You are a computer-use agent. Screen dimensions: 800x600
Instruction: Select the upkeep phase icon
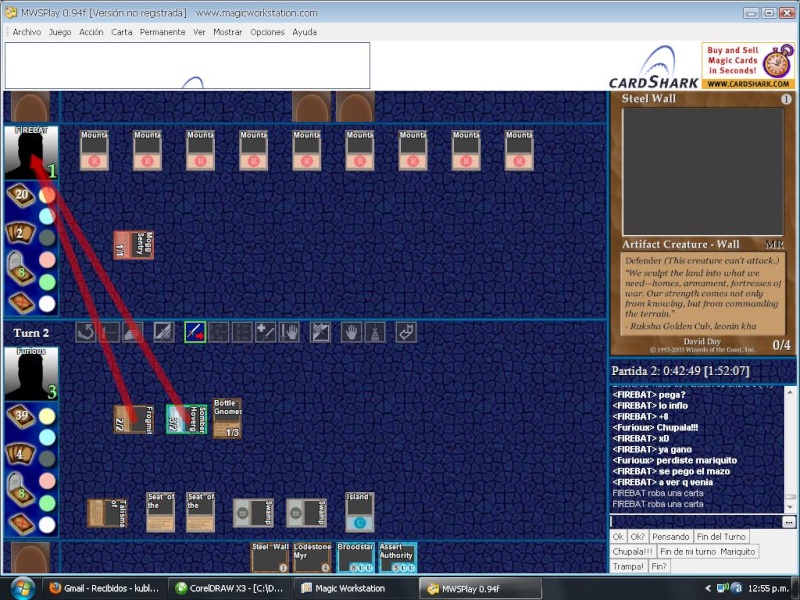pyautogui.click(x=109, y=333)
